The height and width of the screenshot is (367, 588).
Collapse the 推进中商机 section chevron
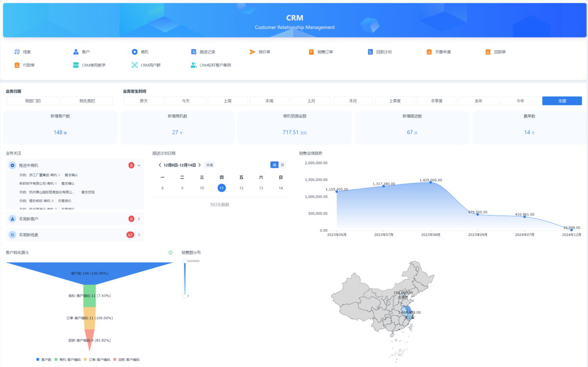(x=139, y=165)
